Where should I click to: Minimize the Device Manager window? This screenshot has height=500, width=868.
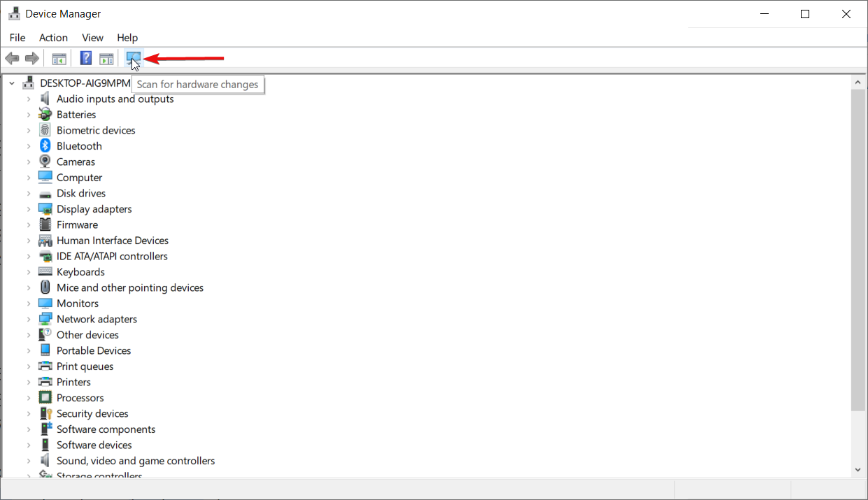pos(764,13)
